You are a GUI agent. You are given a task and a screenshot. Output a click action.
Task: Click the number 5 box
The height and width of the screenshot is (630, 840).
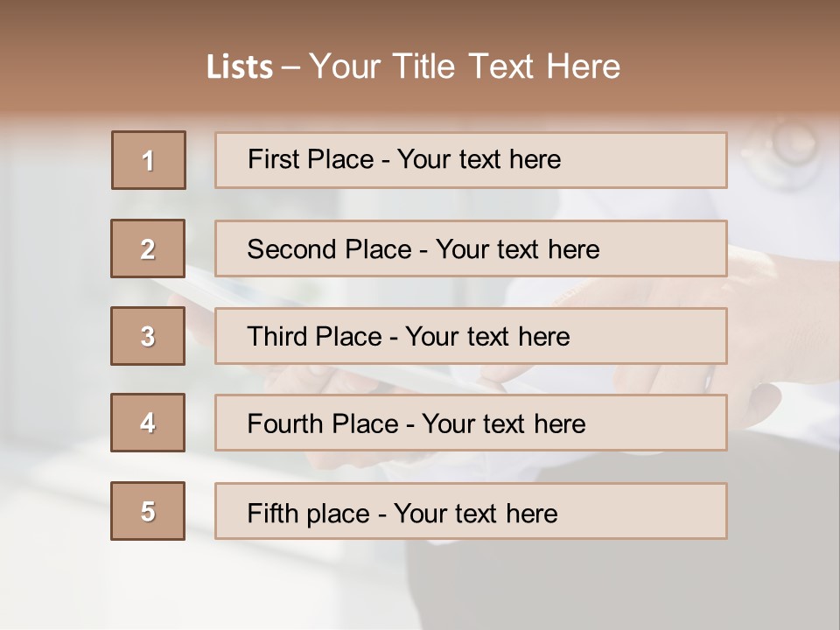[148, 511]
